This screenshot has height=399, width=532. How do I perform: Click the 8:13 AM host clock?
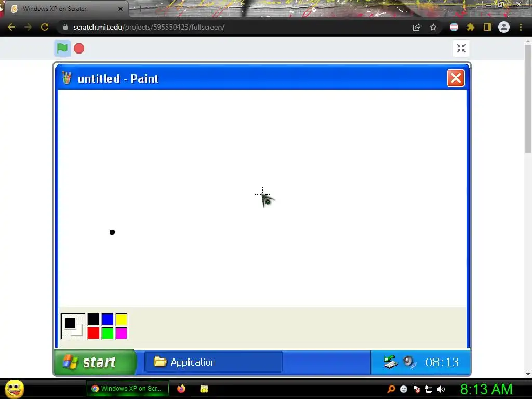click(x=486, y=389)
